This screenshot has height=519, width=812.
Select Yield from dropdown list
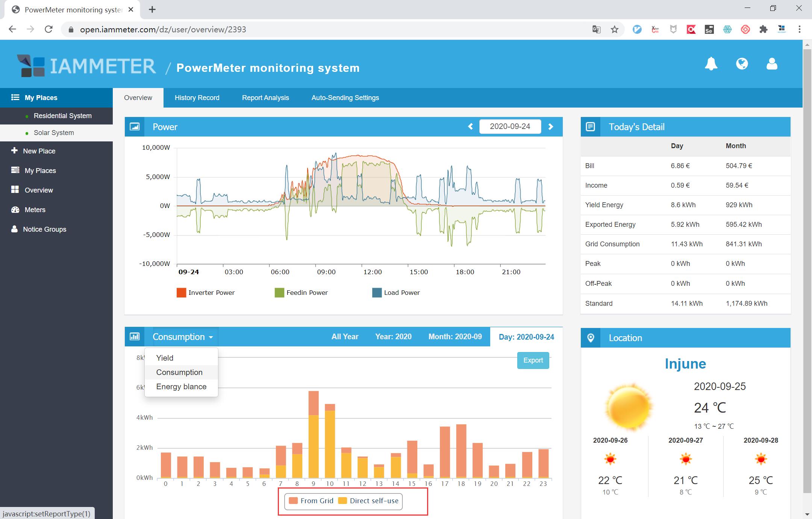pyautogui.click(x=165, y=358)
